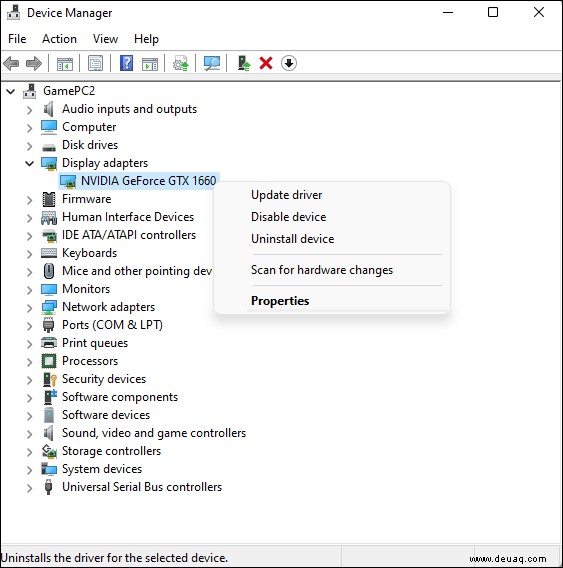This screenshot has width=563, height=568.
Task: Select the Sound, video and game controllers label
Action: click(154, 433)
